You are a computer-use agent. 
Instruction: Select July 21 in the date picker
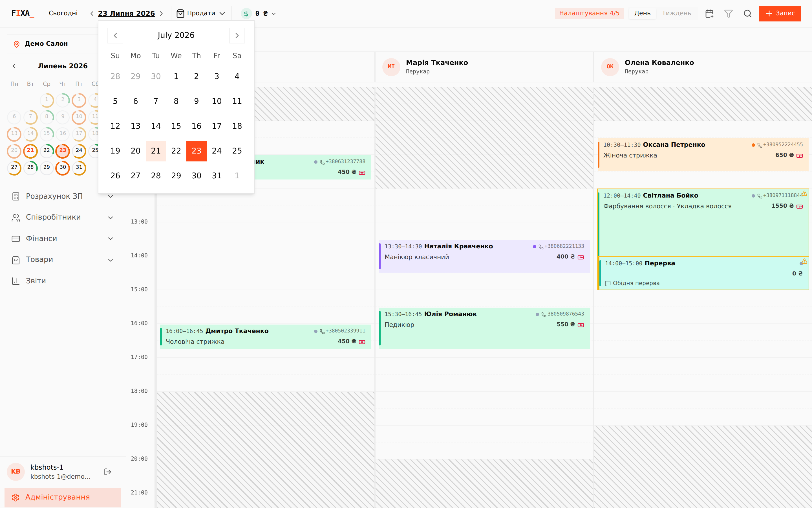[156, 151]
